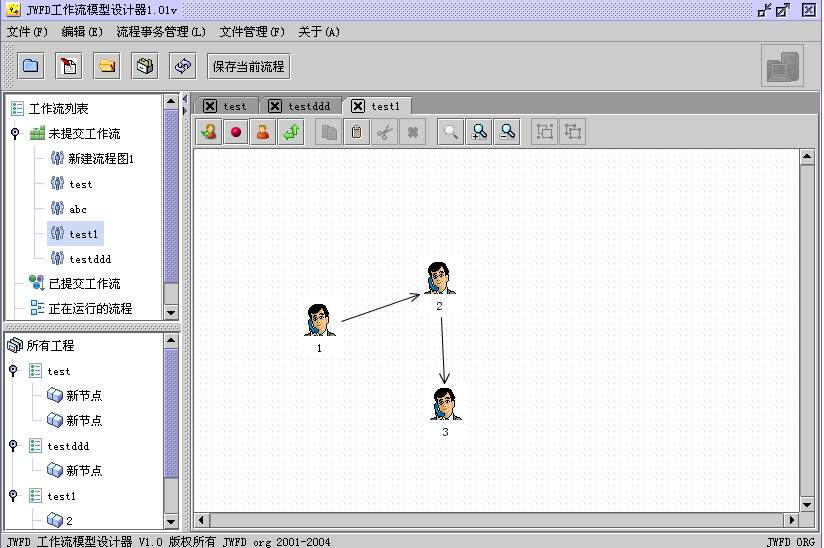Click the copy icon in diagram toolbar
824x548 pixels.
pos(329,131)
